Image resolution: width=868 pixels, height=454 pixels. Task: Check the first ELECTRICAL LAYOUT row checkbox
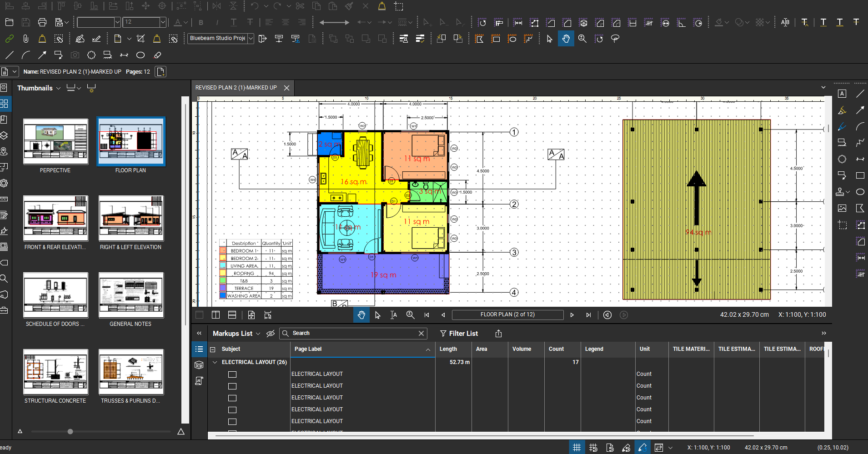point(232,374)
